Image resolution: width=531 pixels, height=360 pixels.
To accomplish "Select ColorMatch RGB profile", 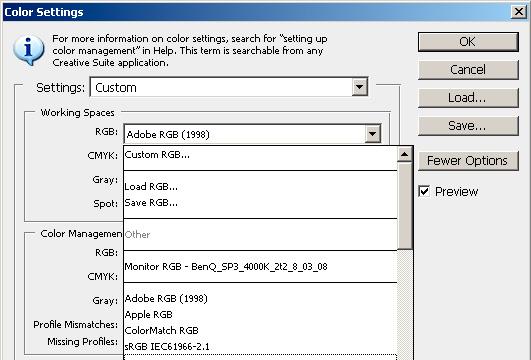I will tap(260, 331).
